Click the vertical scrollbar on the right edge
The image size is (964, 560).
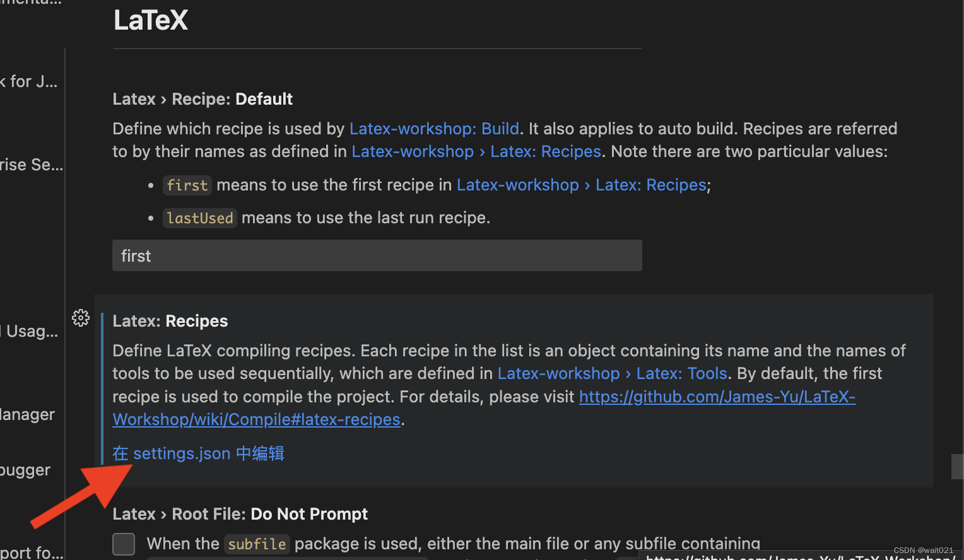coord(958,467)
